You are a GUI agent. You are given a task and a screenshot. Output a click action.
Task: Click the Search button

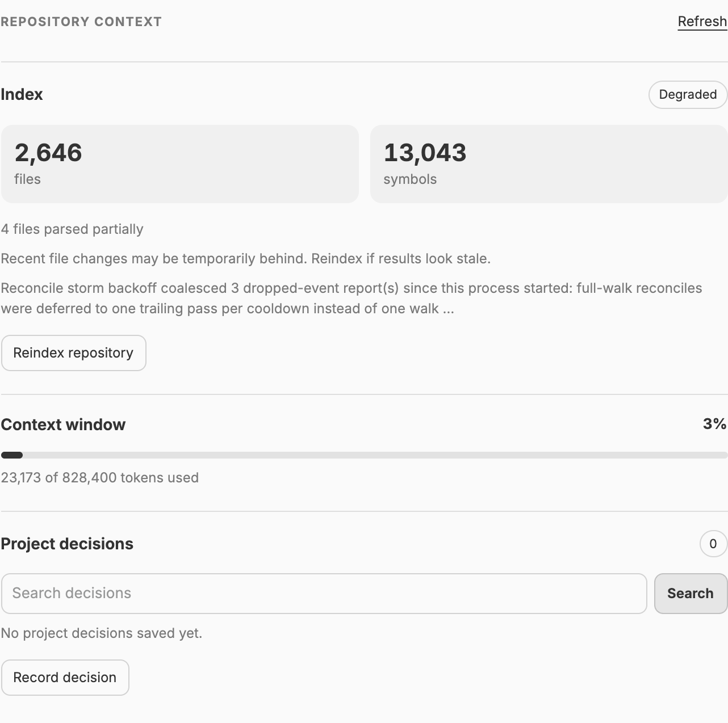click(x=691, y=594)
